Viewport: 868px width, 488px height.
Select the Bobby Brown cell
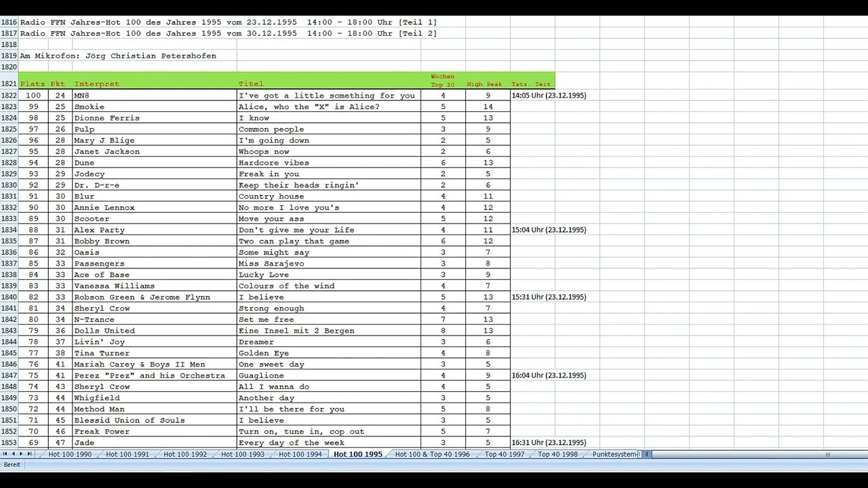155,241
